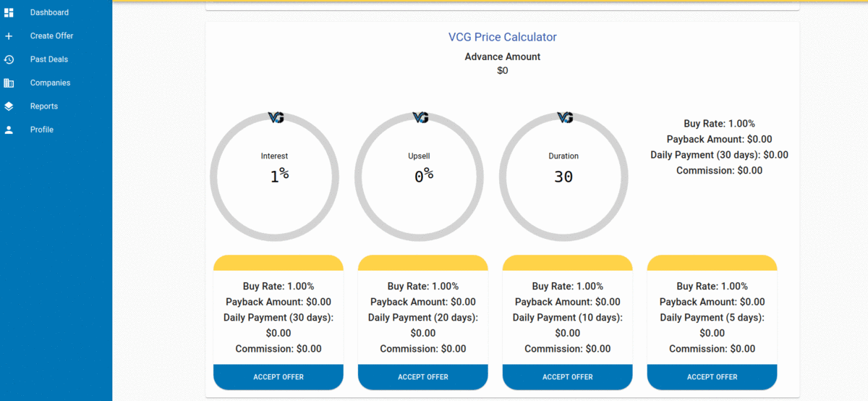Click the VG logo handle on Duration dial
868x401 pixels.
pos(565,117)
